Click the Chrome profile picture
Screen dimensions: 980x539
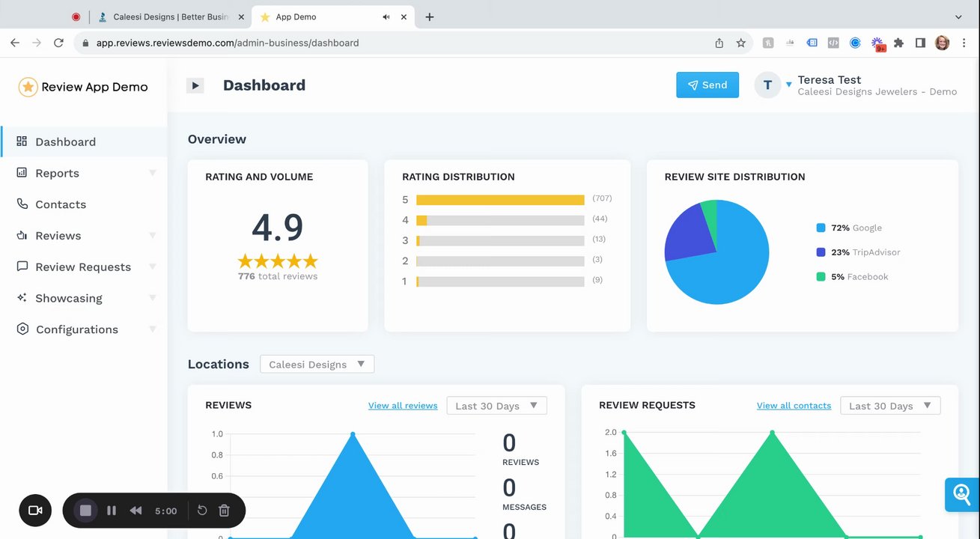(943, 43)
